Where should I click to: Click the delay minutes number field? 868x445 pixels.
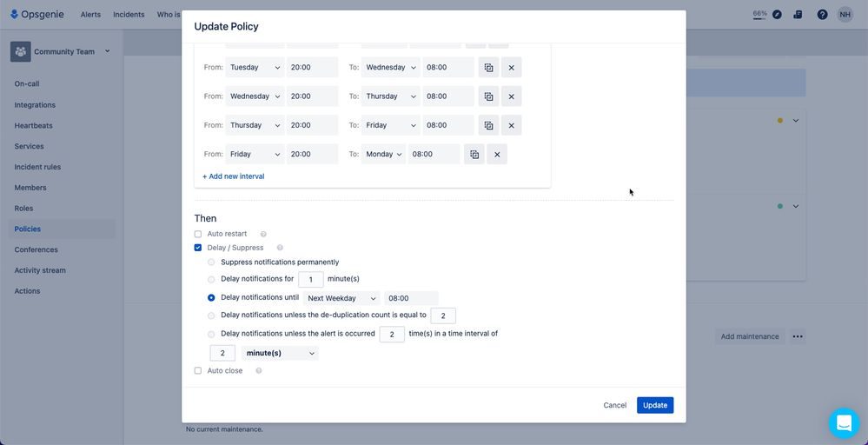tap(311, 280)
